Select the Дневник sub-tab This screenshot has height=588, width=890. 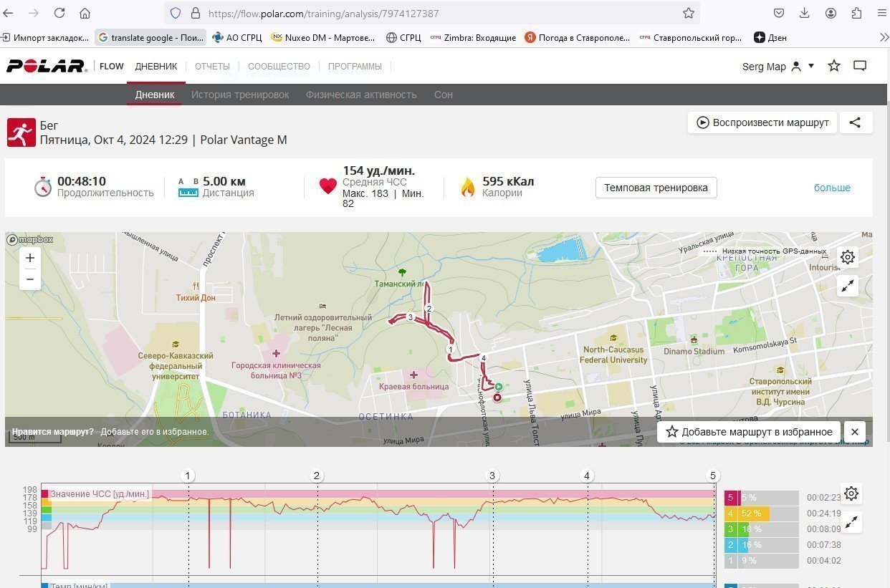tap(155, 95)
